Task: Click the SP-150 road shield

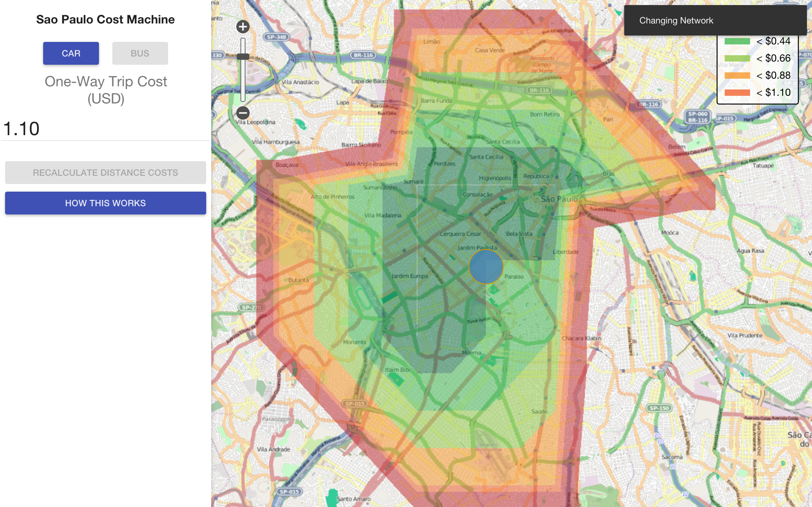Action: 659,408
